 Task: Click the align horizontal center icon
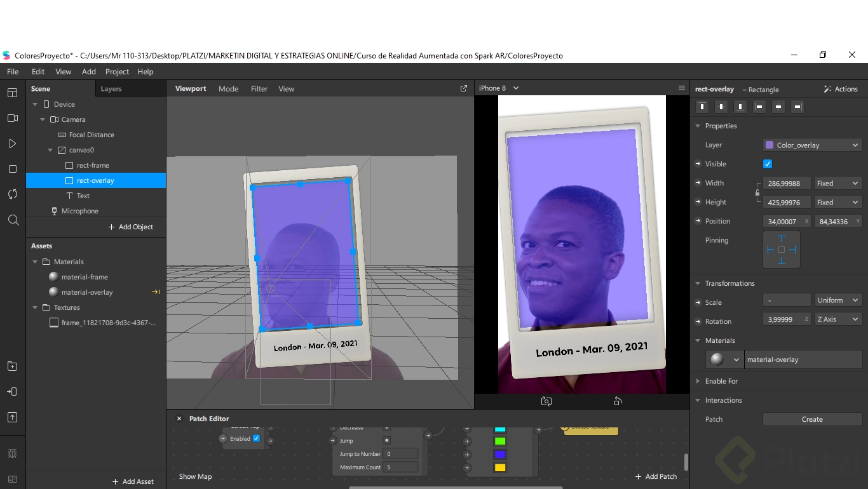(x=721, y=107)
